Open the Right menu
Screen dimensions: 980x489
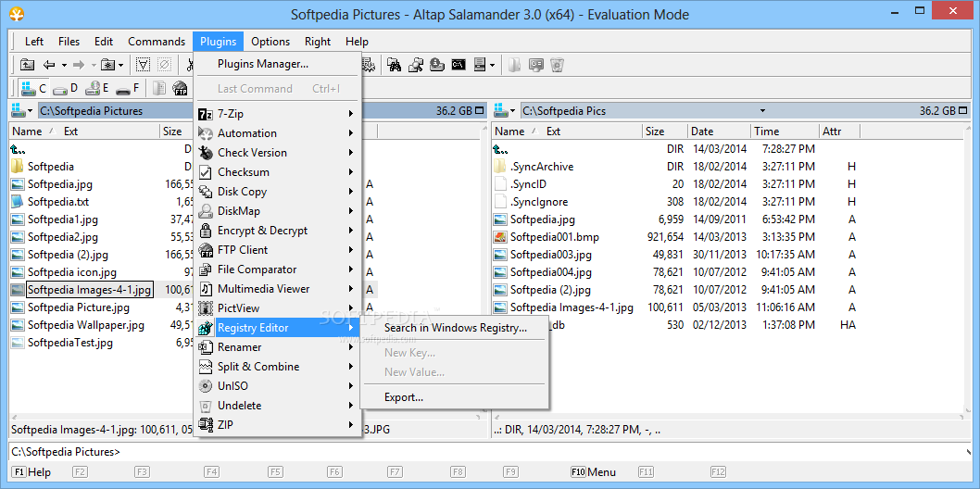(x=318, y=42)
